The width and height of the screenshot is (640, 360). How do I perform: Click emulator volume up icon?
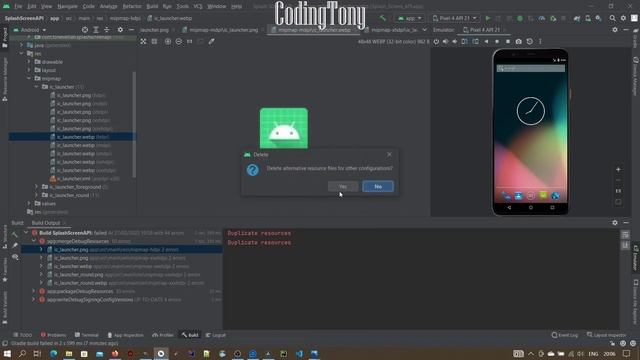(445, 41)
